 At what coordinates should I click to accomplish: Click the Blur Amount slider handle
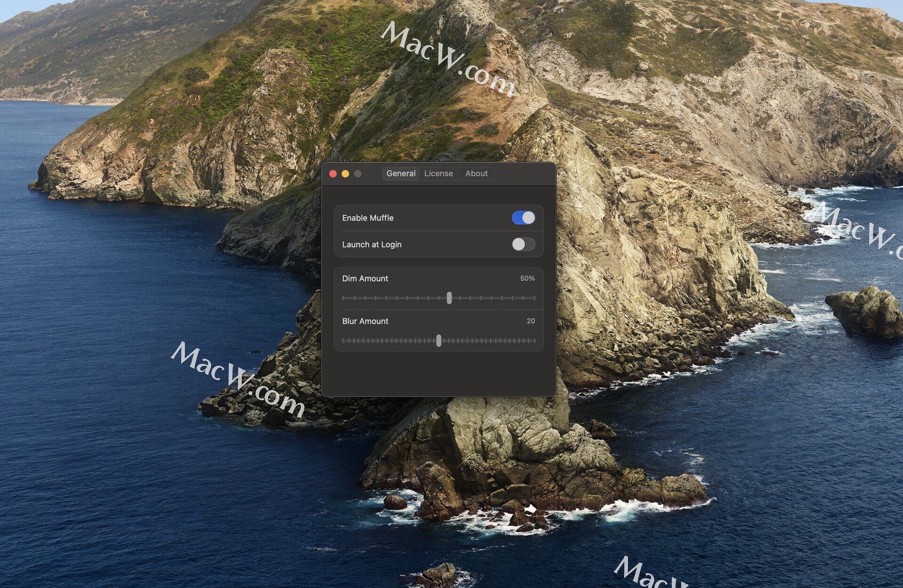pos(439,341)
